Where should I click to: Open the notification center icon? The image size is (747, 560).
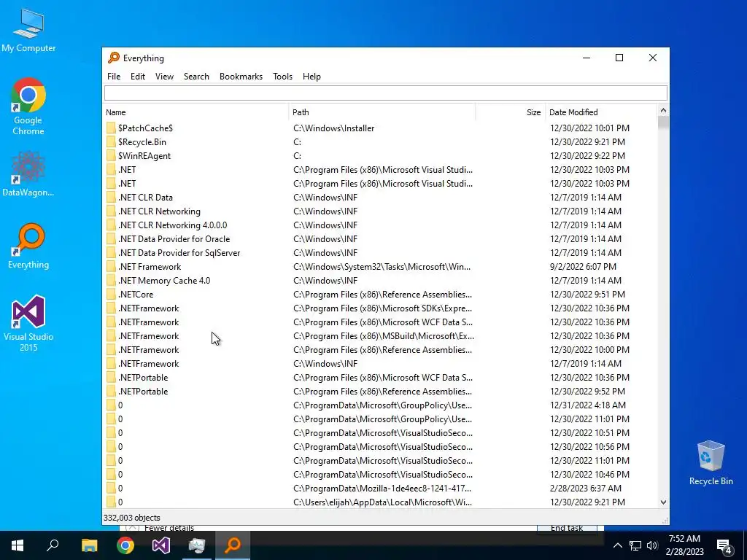coord(724,545)
